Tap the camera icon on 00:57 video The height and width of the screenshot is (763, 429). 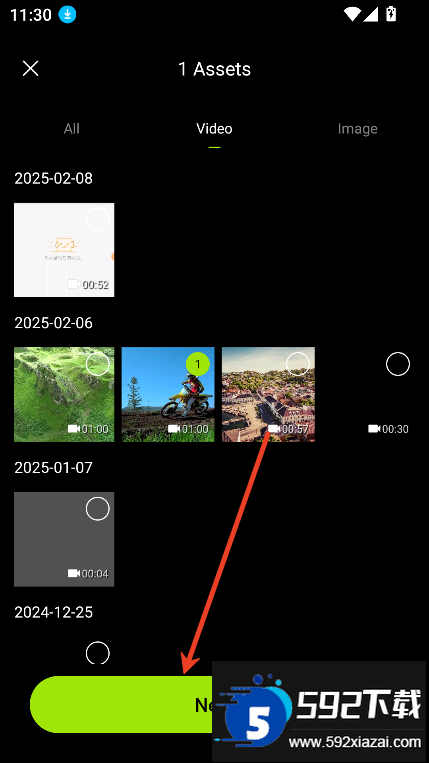274,429
